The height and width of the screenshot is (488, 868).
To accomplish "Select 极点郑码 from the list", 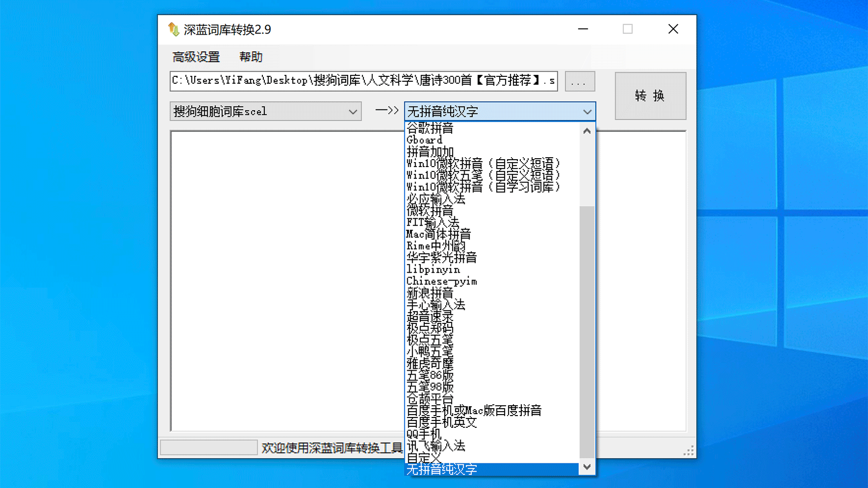I will [x=492, y=328].
